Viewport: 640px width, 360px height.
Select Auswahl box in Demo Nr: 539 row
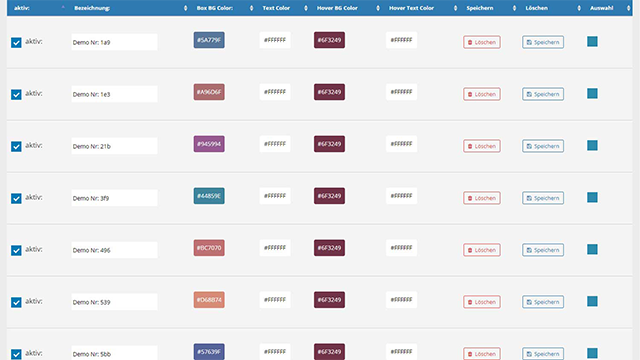(x=592, y=301)
